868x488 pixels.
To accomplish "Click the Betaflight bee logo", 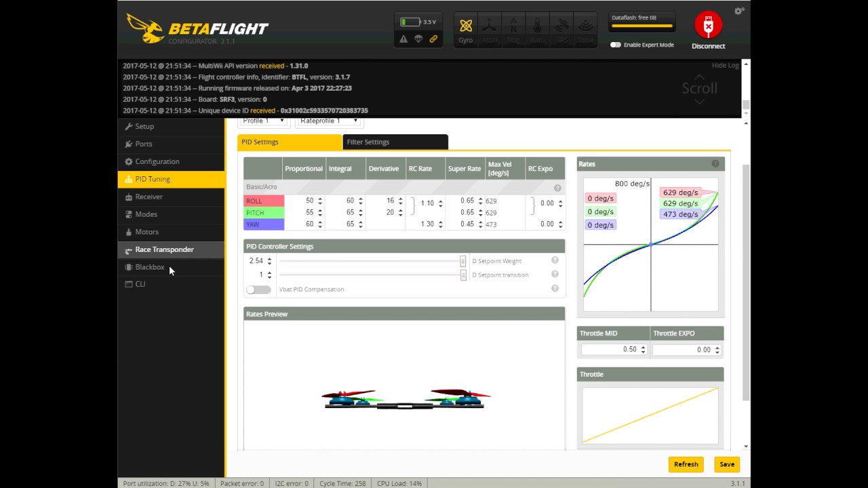I will coord(144,28).
